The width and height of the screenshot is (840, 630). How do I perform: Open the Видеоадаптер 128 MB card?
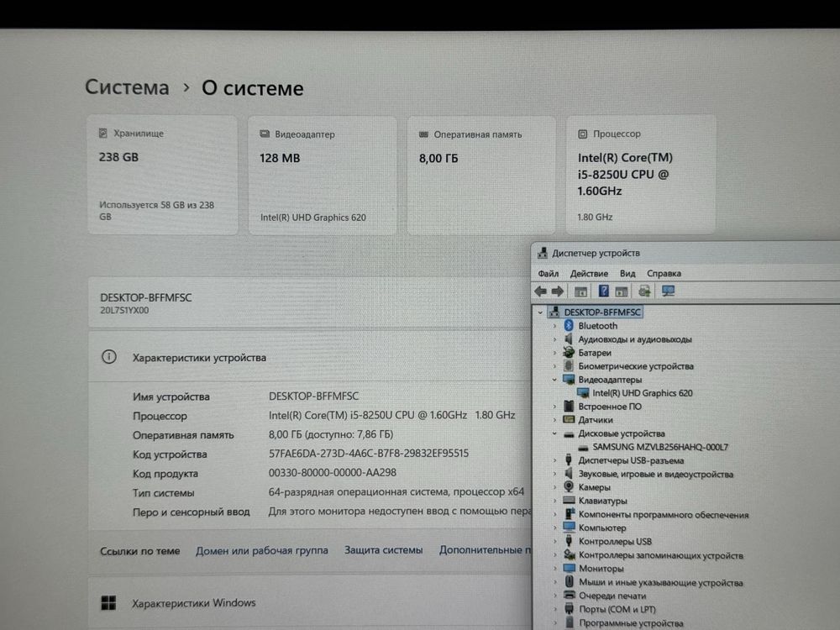tap(323, 176)
